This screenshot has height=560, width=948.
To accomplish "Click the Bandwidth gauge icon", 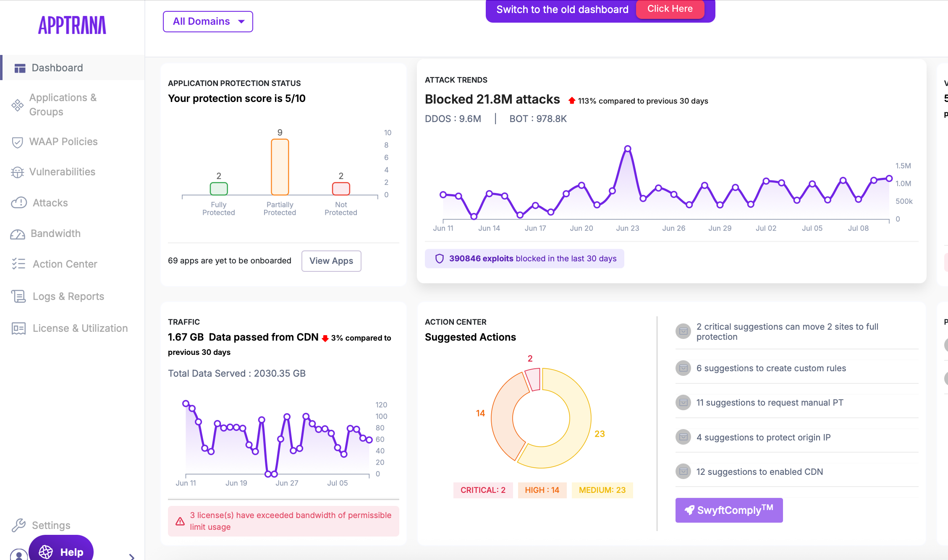I will (x=18, y=234).
